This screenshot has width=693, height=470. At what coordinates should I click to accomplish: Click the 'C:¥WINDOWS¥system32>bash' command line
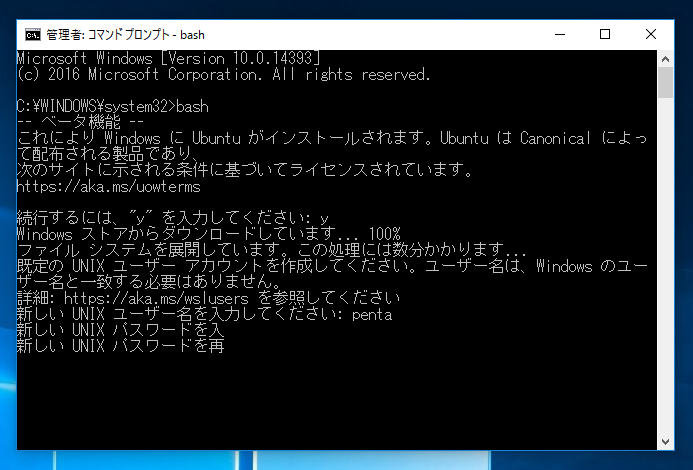pos(113,107)
